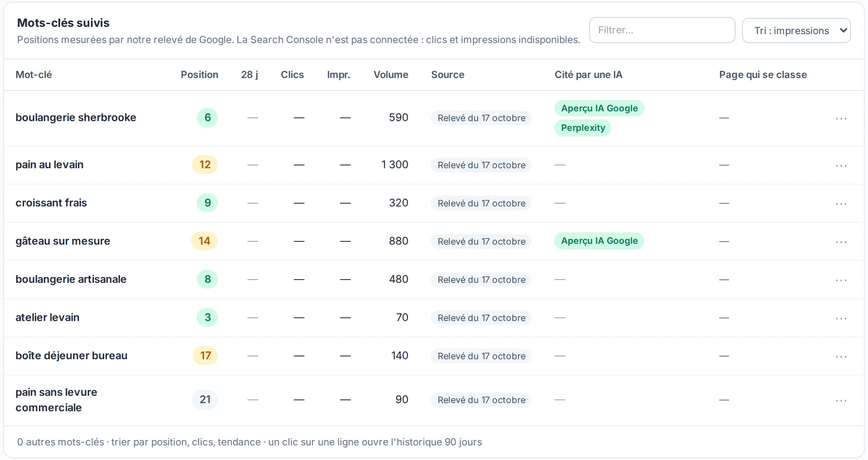The height and width of the screenshot is (460, 868).
Task: Open row menu for boîte déjeuner bureau
Action: click(841, 356)
